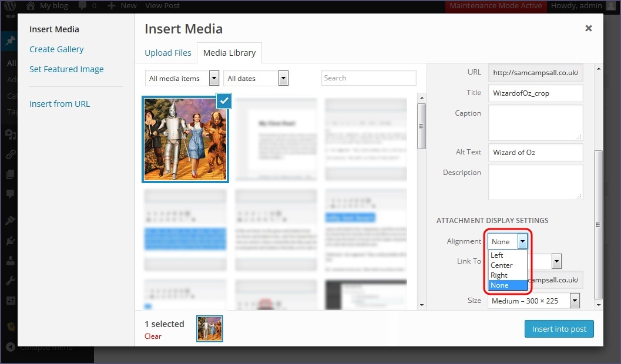Screen dimensions: 621x364
Task: Click the home icon beside My blog
Action: (31, 6)
